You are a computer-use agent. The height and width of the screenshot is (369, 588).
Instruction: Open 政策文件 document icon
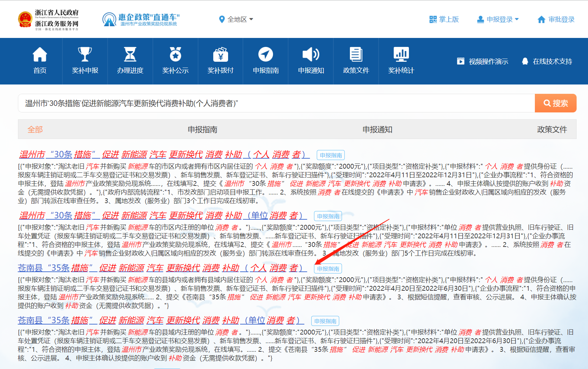point(356,54)
